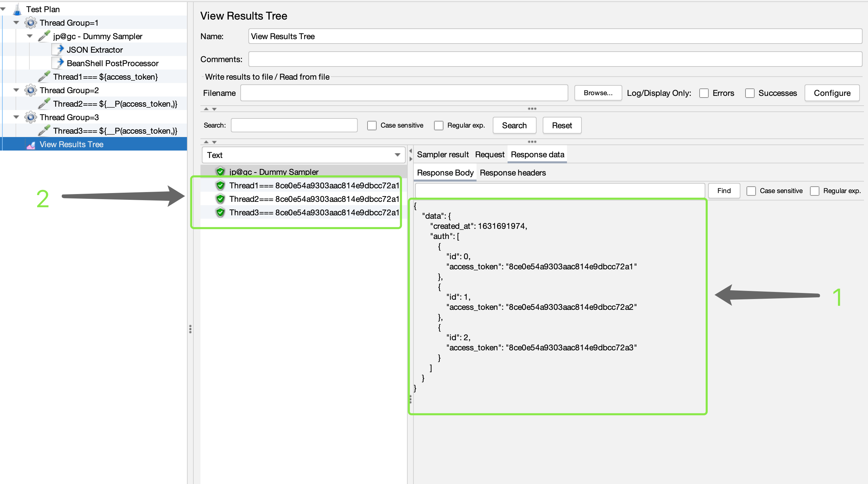Click the green shield beside Thread1 result

(x=220, y=185)
